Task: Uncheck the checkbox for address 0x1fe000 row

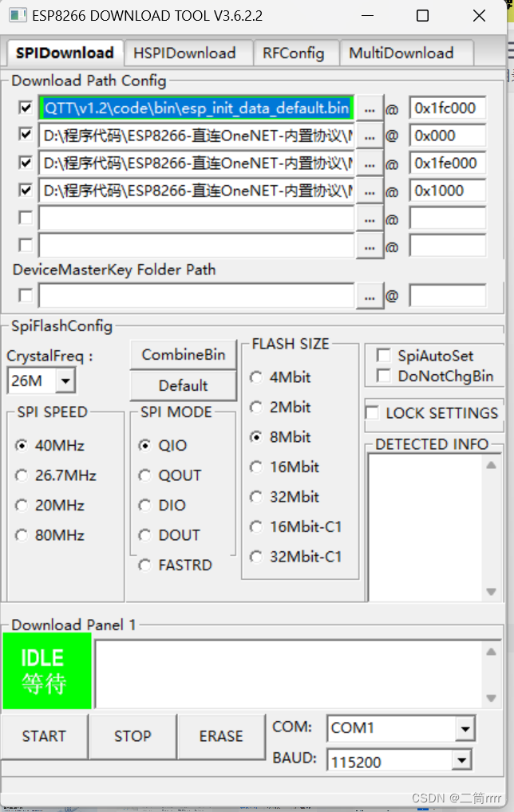Action: [x=26, y=163]
